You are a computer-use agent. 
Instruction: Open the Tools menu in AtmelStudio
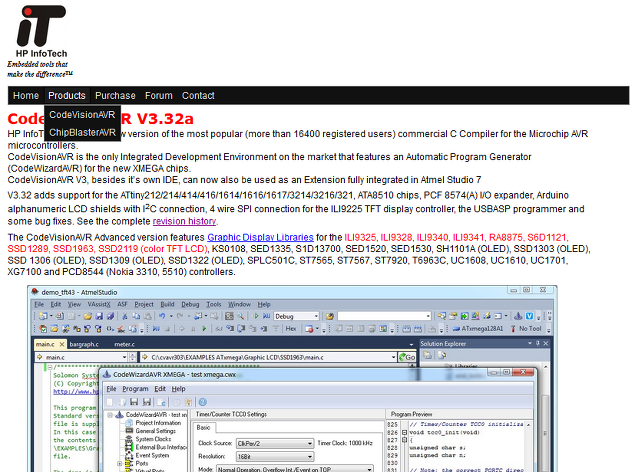coord(214,304)
